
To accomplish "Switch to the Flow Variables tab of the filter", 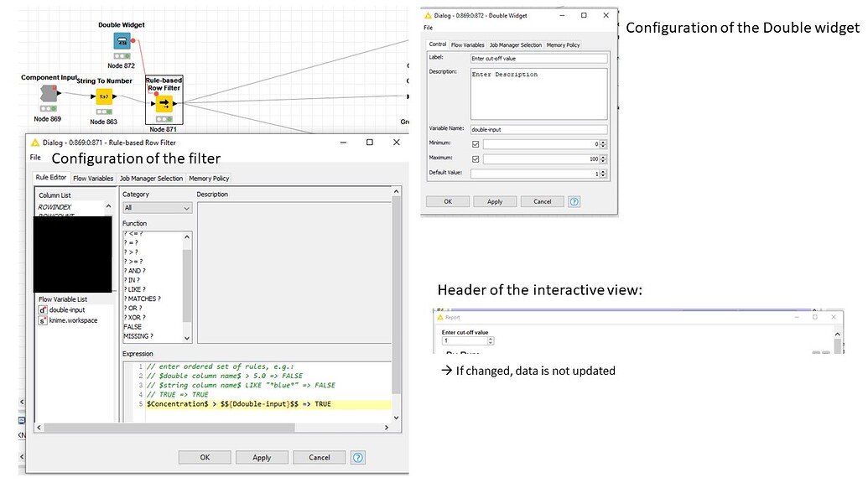I will (92, 178).
